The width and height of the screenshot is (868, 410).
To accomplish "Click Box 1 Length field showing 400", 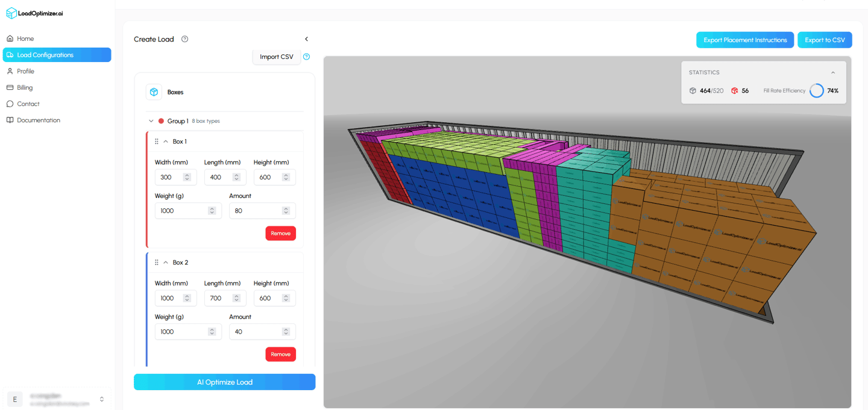I will [225, 177].
